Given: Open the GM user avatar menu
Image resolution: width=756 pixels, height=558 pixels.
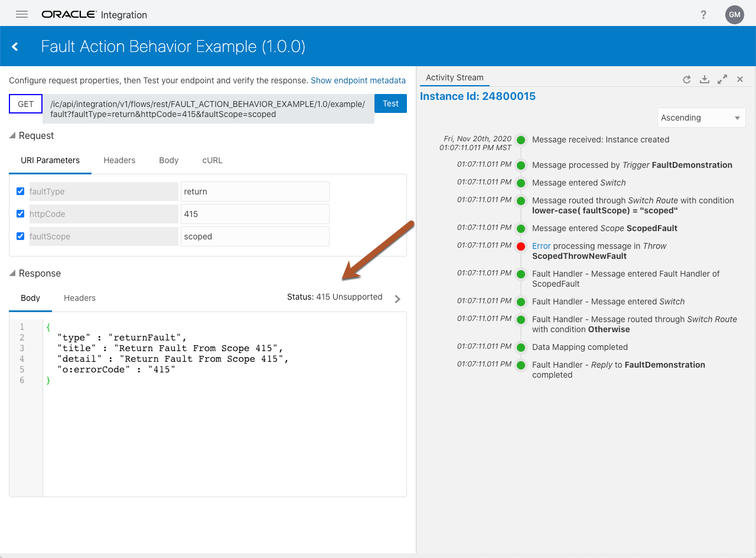Looking at the screenshot, I should pos(734,15).
